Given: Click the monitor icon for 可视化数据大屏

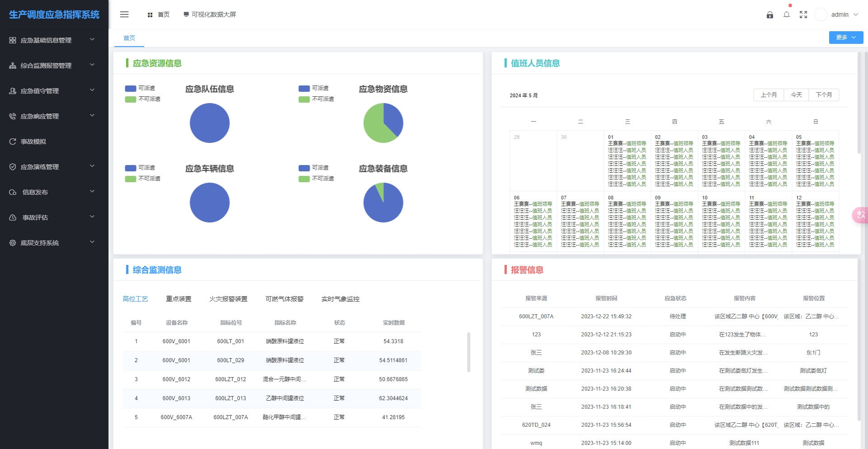Looking at the screenshot, I should pyautogui.click(x=186, y=14).
